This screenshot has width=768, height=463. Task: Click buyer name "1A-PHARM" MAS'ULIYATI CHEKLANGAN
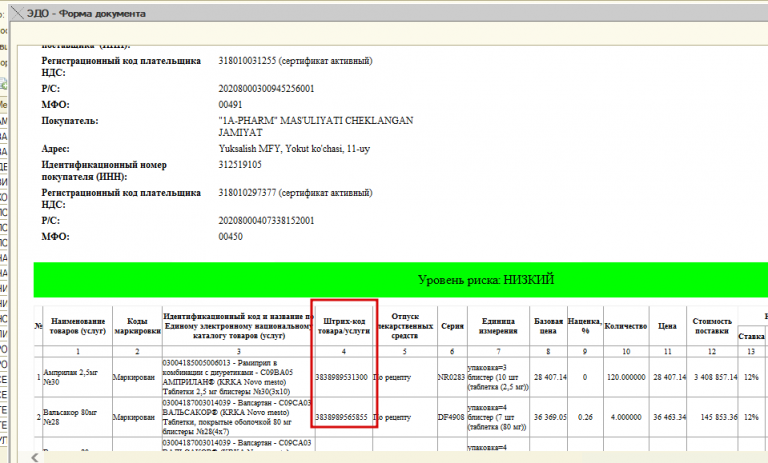pos(316,121)
